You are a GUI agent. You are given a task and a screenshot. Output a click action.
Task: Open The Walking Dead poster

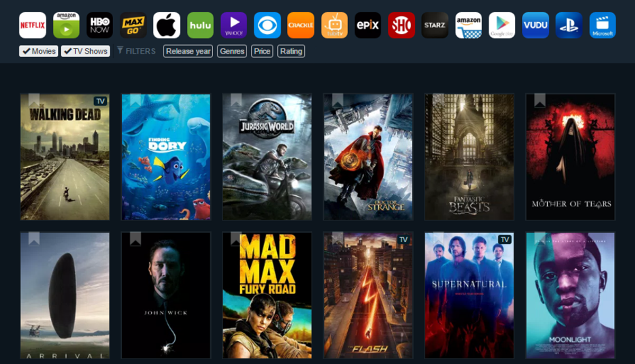(x=65, y=157)
